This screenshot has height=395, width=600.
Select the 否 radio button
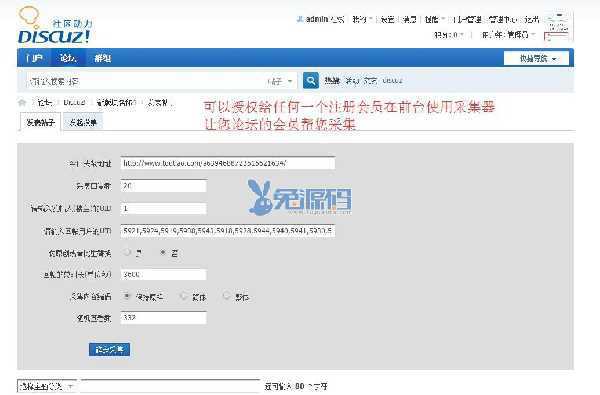tap(163, 252)
